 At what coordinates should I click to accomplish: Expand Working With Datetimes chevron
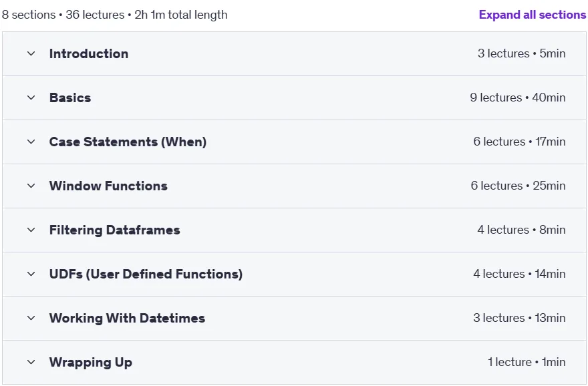[x=31, y=318]
